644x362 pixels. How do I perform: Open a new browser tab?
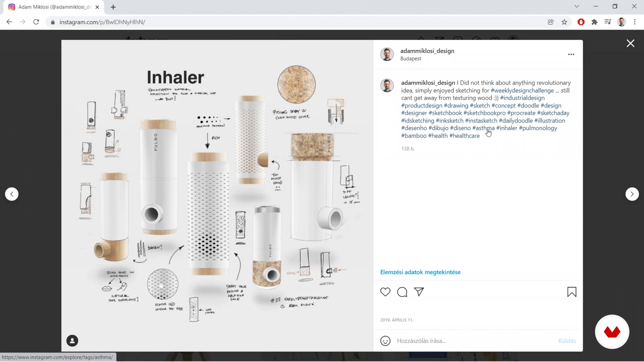pos(113,7)
